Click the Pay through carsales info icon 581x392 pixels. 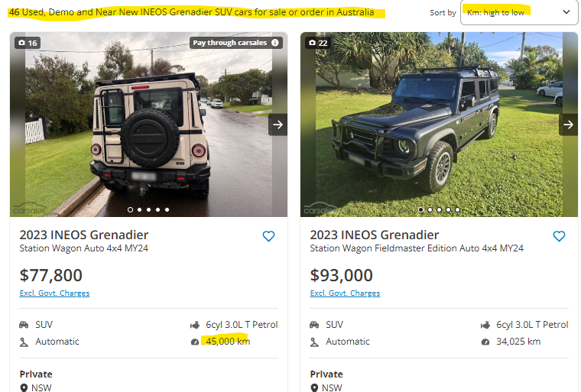(x=275, y=43)
